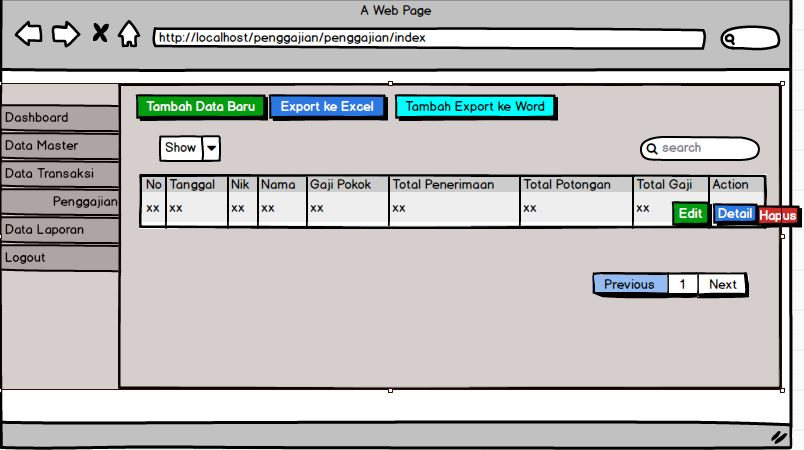Click the Total Potongan column header
The width and height of the screenshot is (804, 450).
[576, 185]
